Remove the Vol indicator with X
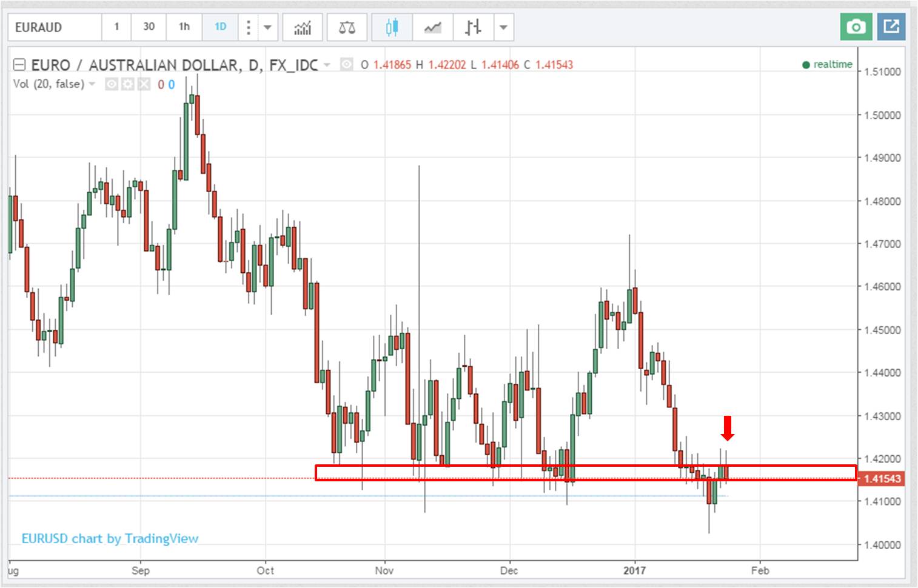Screen dimensions: 918x588 143,84
